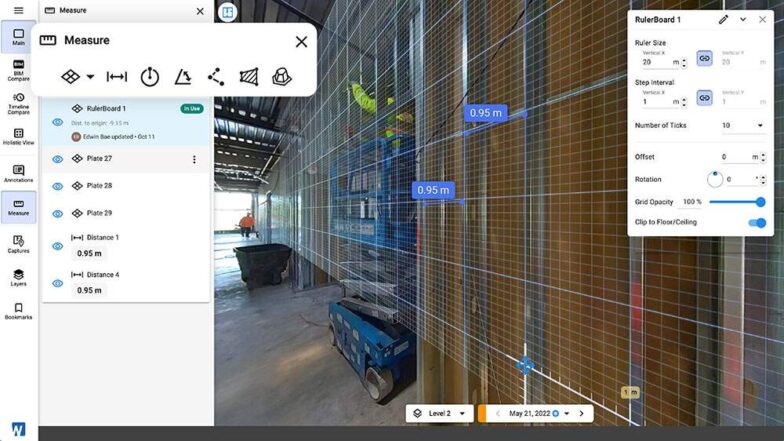784x441 pixels.
Task: Open the Annotations sidebar panel
Action: [x=18, y=171]
